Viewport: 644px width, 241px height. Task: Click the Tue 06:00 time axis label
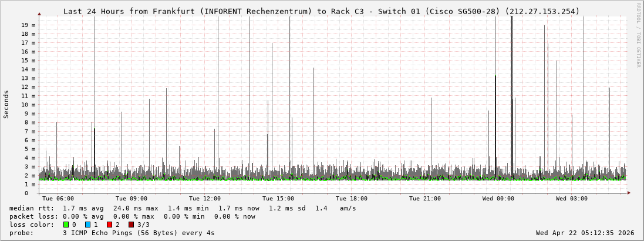coord(58,199)
